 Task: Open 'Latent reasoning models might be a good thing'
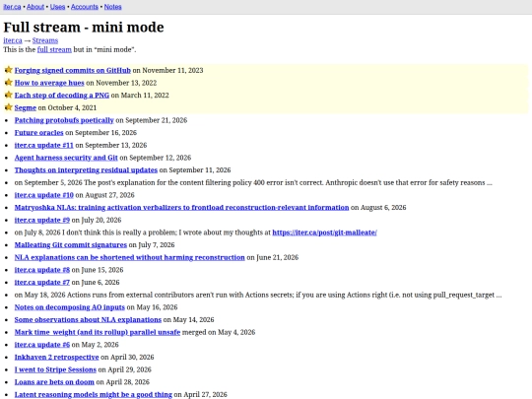(x=94, y=395)
